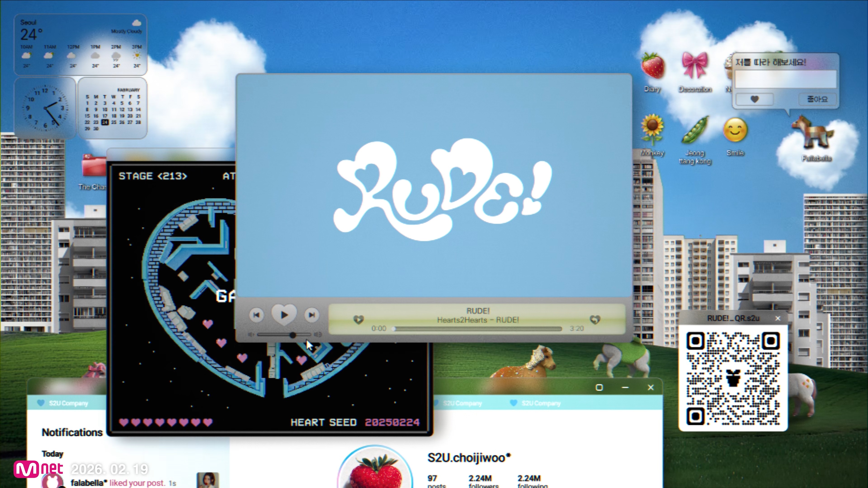Click the text field in Korean popup
The width and height of the screenshot is (868, 488).
coord(785,80)
